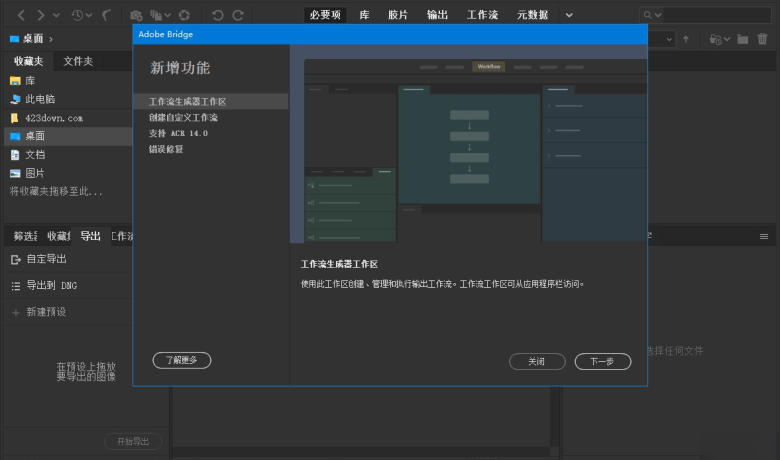
Task: Click the 桌面 breadcrumb in path bar
Action: click(33, 39)
